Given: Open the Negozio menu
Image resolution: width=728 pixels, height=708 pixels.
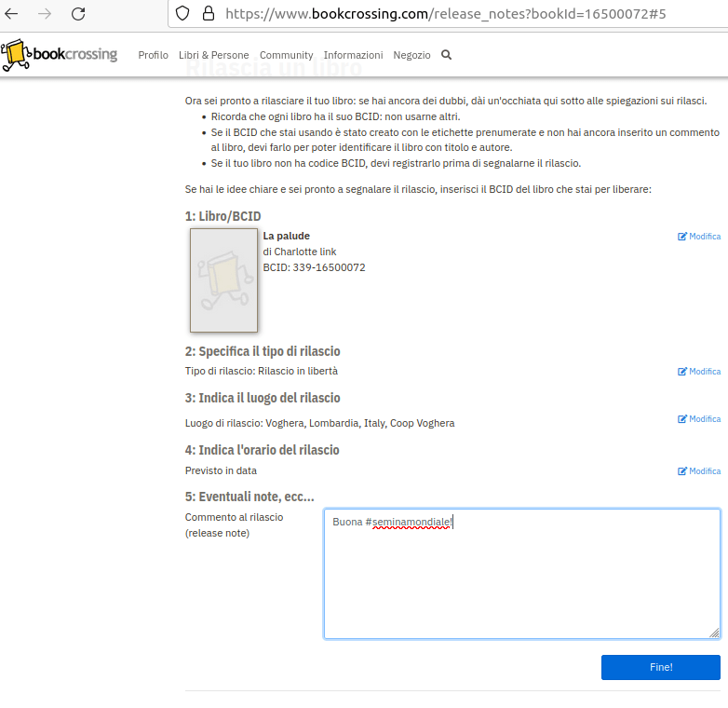Looking at the screenshot, I should [x=411, y=55].
